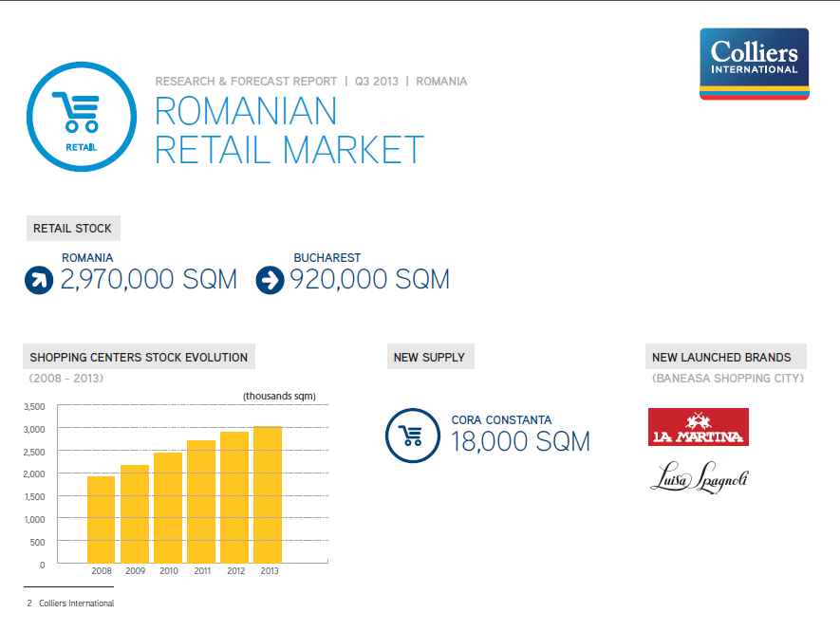Click the 2012 bar in the chart
Image resolution: width=840 pixels, height=631 pixels.
(234, 497)
